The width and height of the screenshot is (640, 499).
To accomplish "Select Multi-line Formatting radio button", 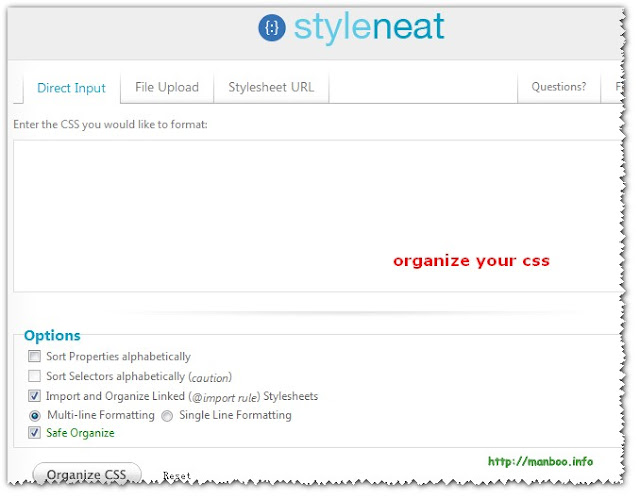I will (35, 416).
